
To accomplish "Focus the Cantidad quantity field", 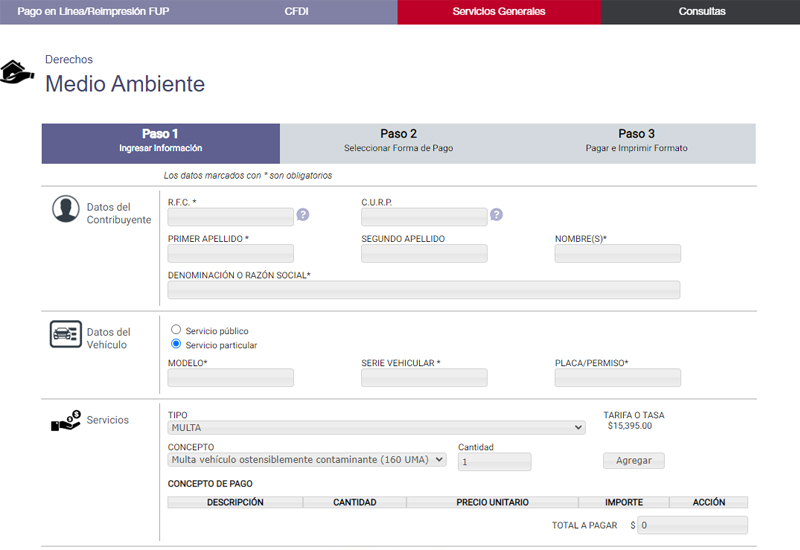I will [494, 462].
